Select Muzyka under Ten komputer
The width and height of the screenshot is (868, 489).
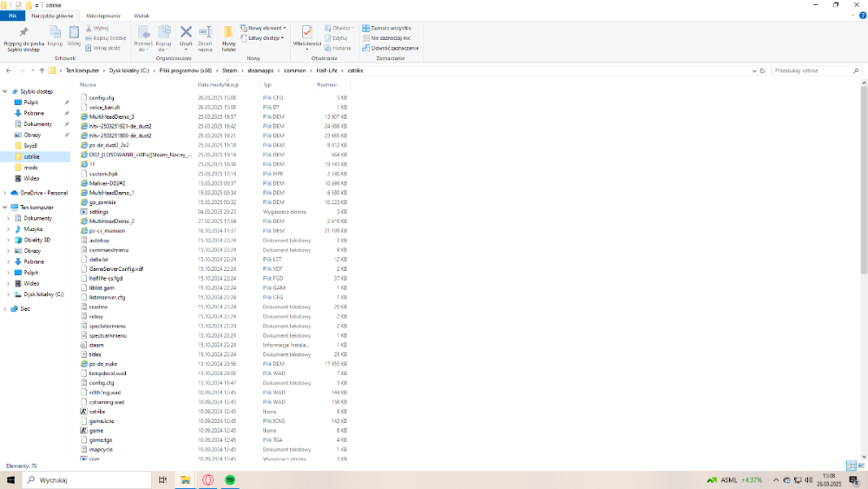tap(33, 228)
